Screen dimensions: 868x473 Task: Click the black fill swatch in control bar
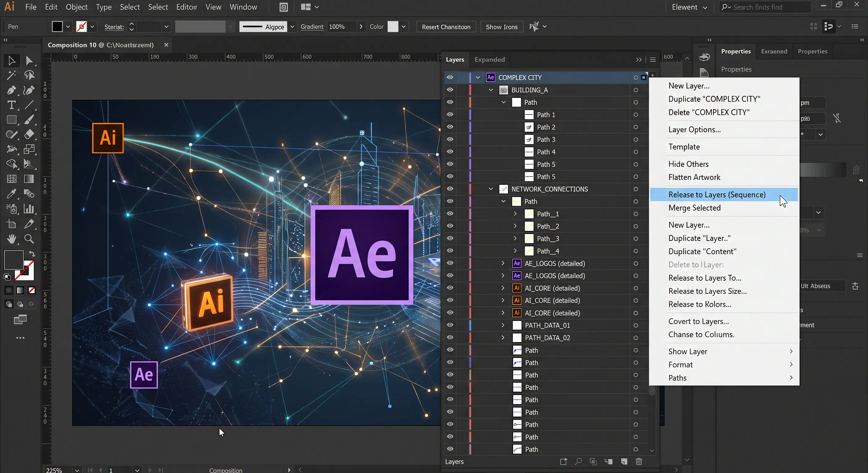[57, 26]
